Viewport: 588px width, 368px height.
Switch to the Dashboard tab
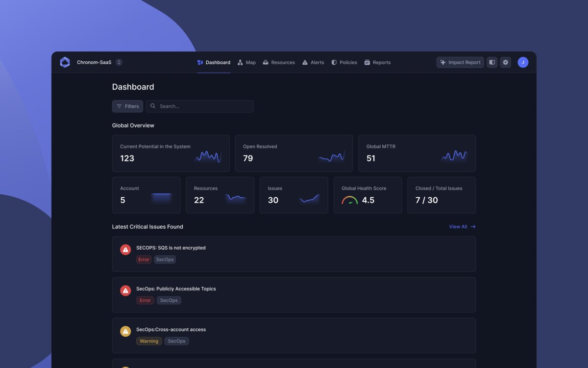(214, 62)
